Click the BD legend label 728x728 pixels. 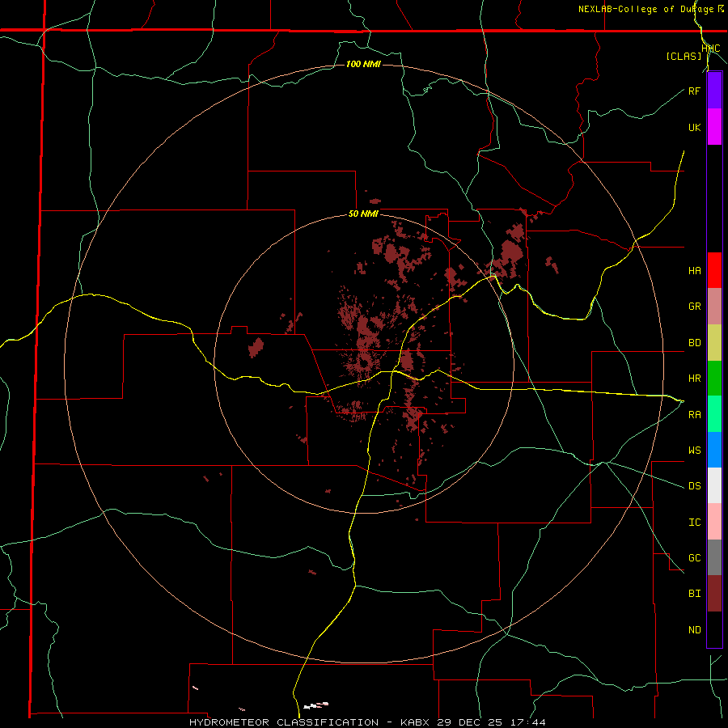click(x=695, y=343)
